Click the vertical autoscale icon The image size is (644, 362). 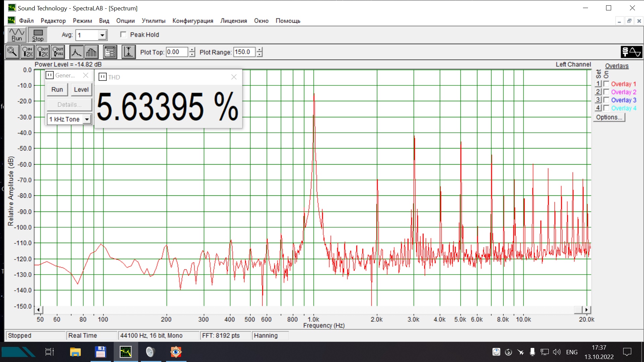[128, 52]
